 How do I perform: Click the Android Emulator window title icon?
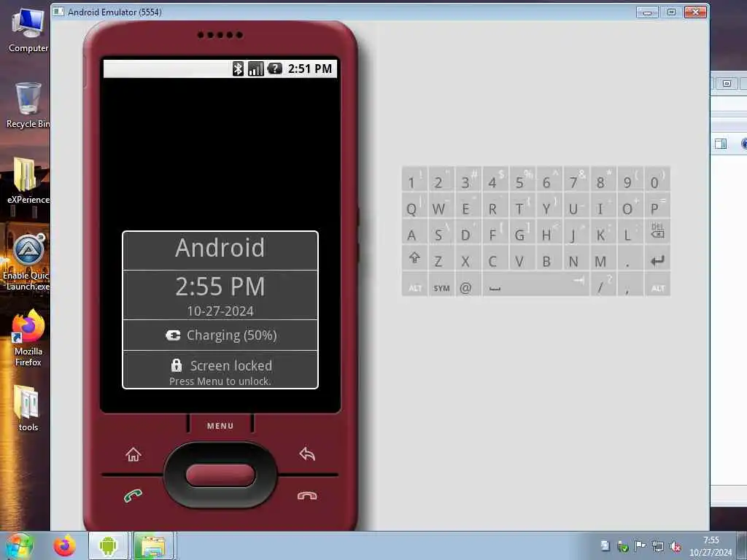[58, 12]
